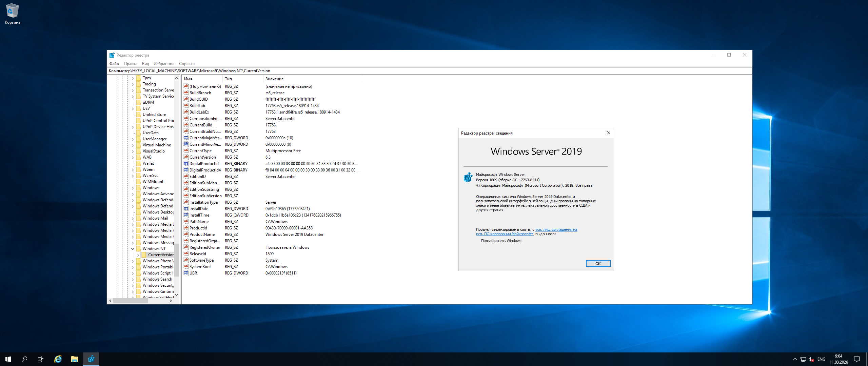868x366 pixels.
Task: Expand the CurrentVersion subkey node
Action: pos(138,255)
